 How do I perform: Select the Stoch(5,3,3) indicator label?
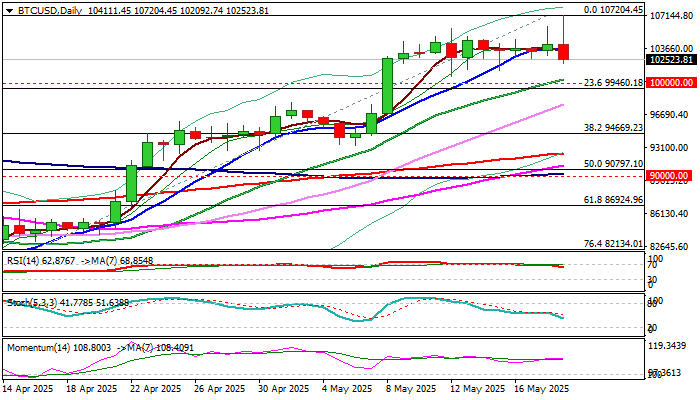tap(32, 303)
